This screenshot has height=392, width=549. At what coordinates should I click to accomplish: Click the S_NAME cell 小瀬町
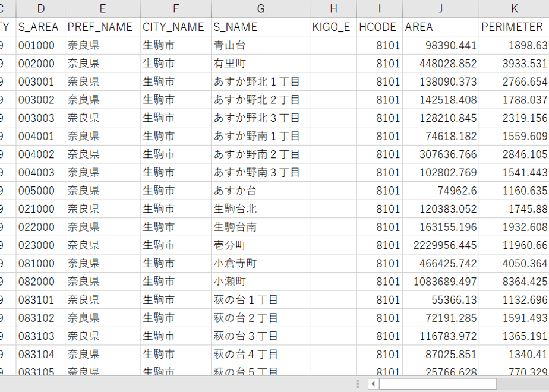[x=260, y=282]
